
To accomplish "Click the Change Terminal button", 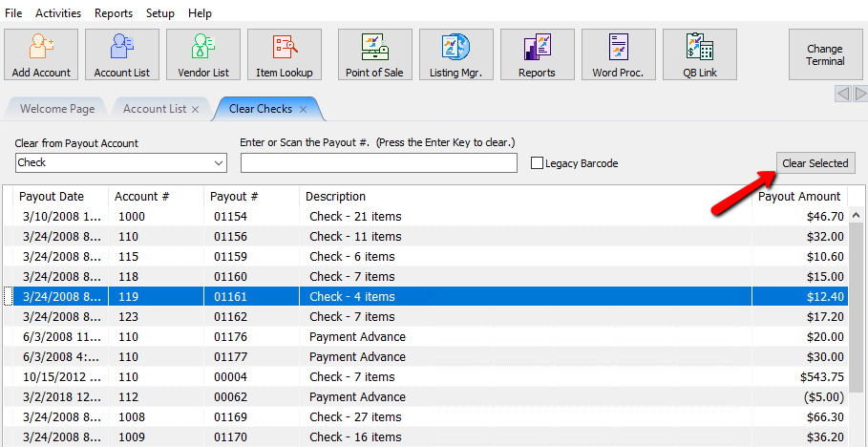I will pyautogui.click(x=825, y=54).
